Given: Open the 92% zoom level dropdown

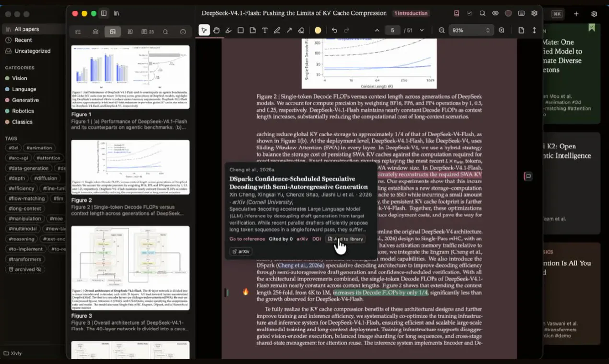Looking at the screenshot, I should coord(471,30).
